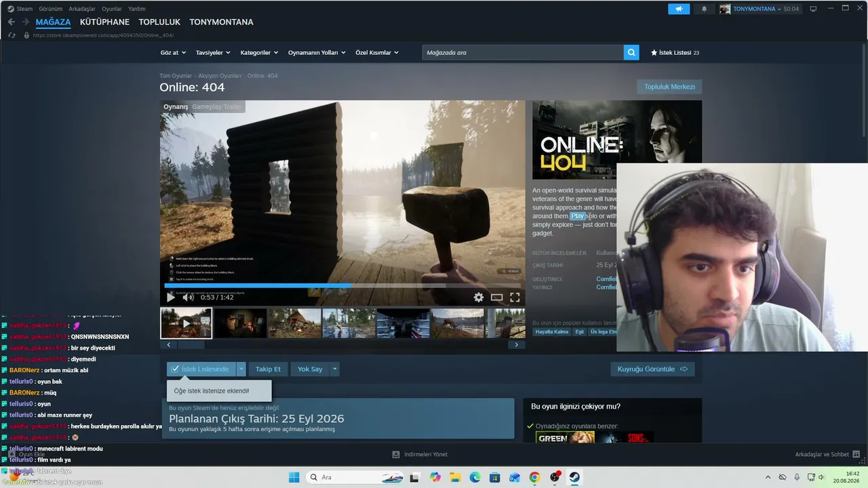Open the Özel Kısımlar dropdown menu
Screen dimensions: 868x488
pyautogui.click(x=377, y=52)
